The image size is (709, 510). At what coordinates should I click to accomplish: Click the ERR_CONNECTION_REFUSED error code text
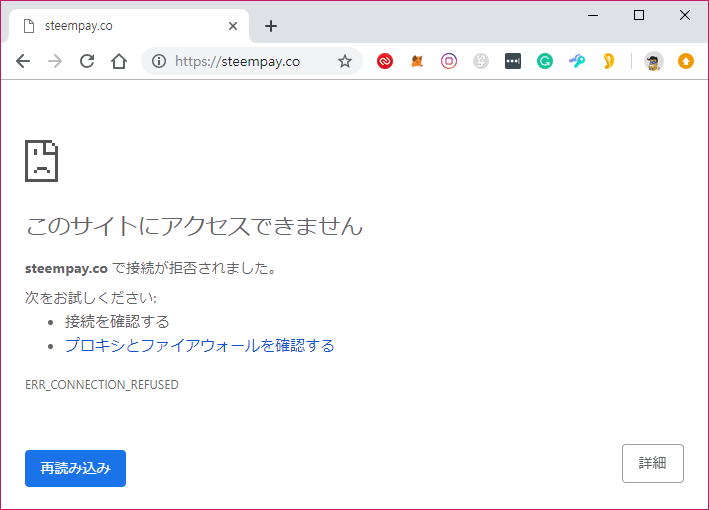[102, 385]
